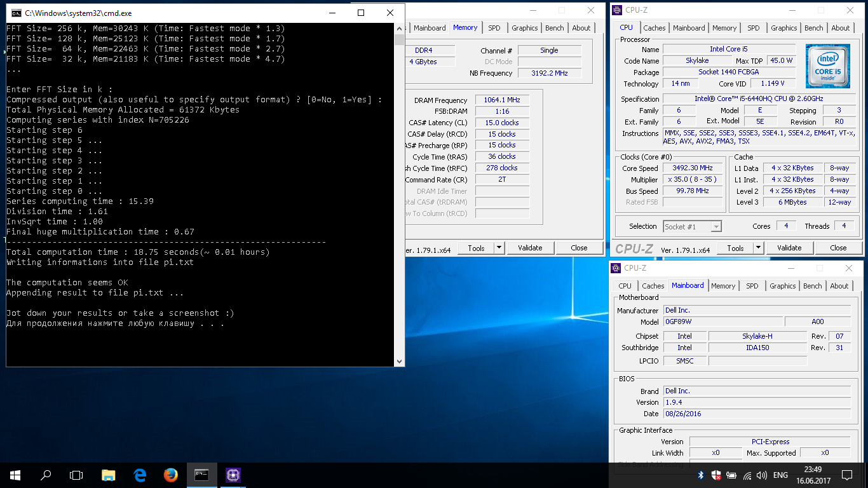Open Tools arrow in the Memory window
This screenshot has width=868, height=488.
[x=499, y=248]
